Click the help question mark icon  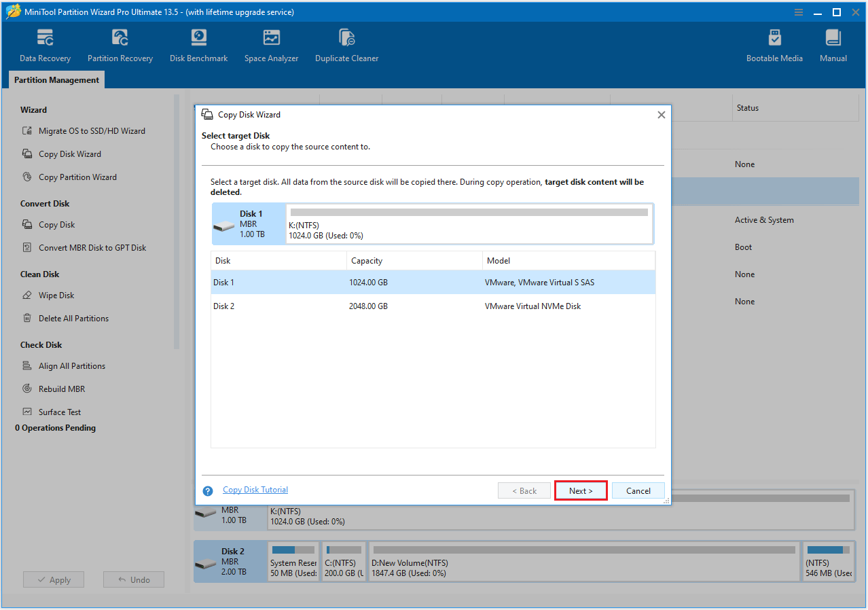(207, 490)
